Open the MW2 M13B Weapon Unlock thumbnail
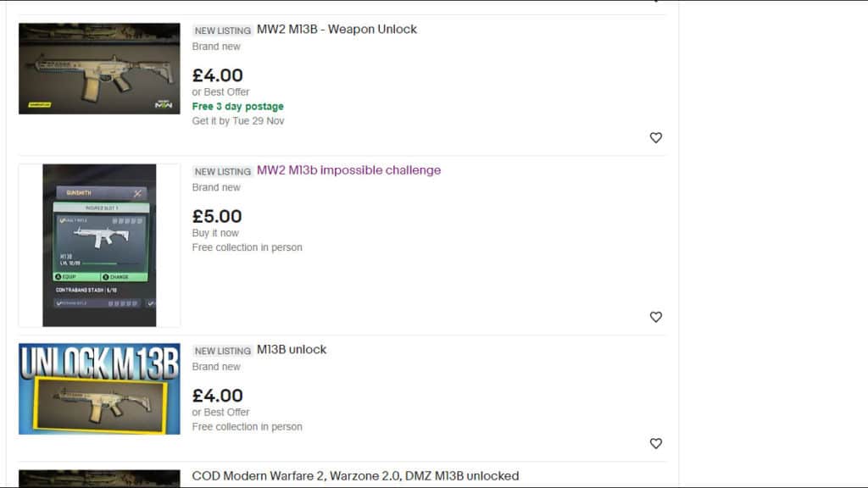 [x=99, y=69]
